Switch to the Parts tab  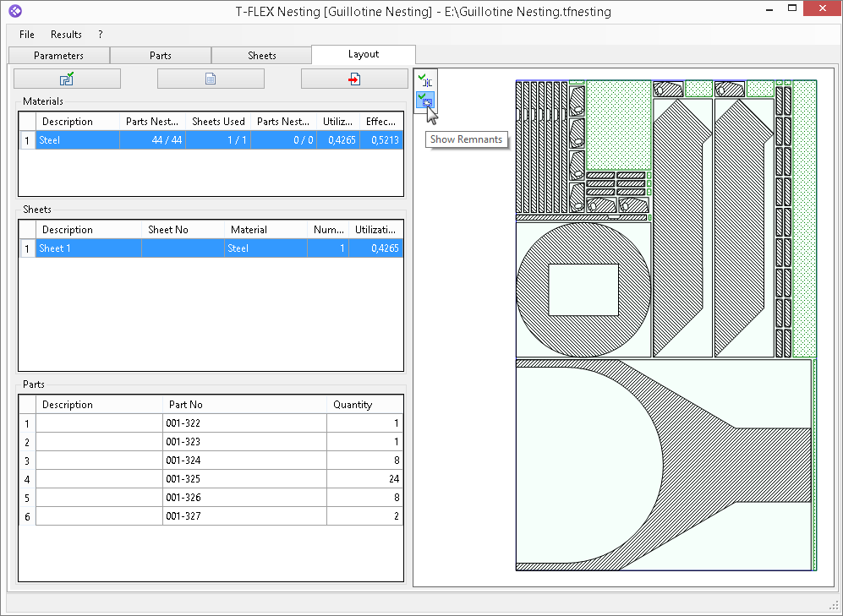160,55
